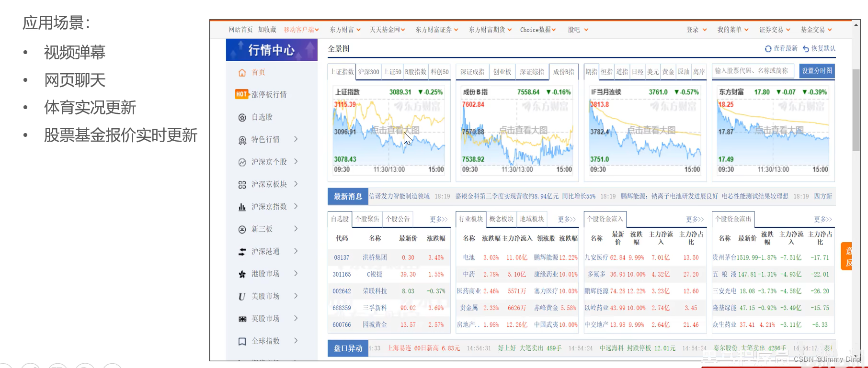Expand the 沪深京指数 submenu chevron
The image size is (868, 368).
point(296,206)
